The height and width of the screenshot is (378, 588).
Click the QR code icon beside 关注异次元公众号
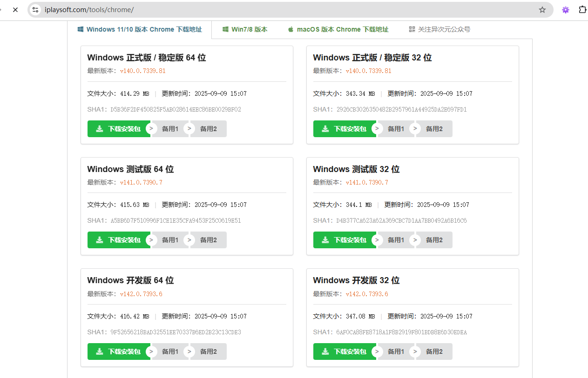point(412,29)
